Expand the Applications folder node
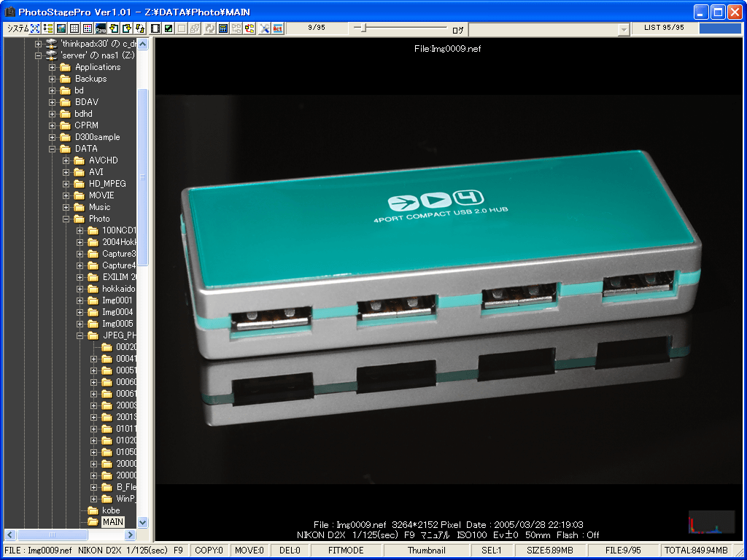Screen dimensions: 747x560 [53, 67]
